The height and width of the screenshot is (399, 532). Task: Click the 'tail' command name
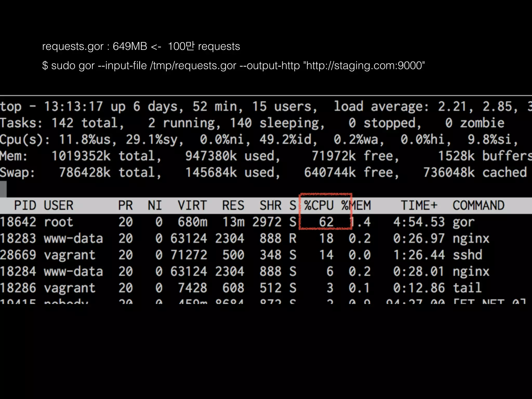[467, 288]
